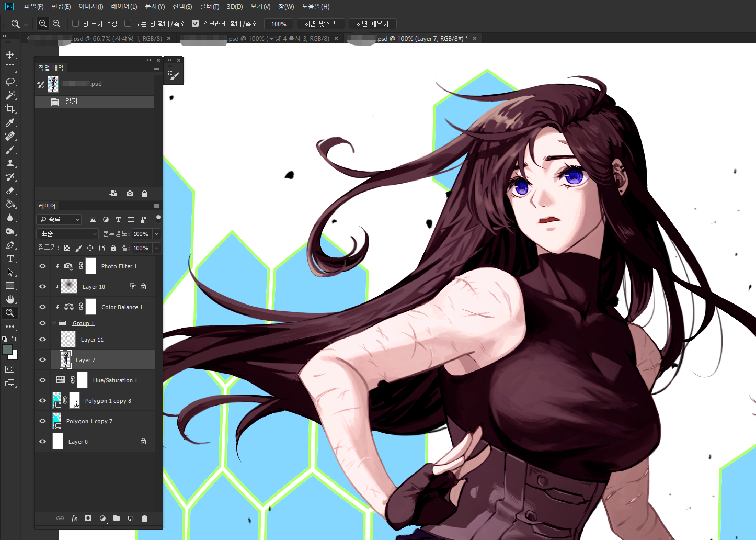Select the Rectangular Marquee tool
756x540 pixels.
point(10,68)
